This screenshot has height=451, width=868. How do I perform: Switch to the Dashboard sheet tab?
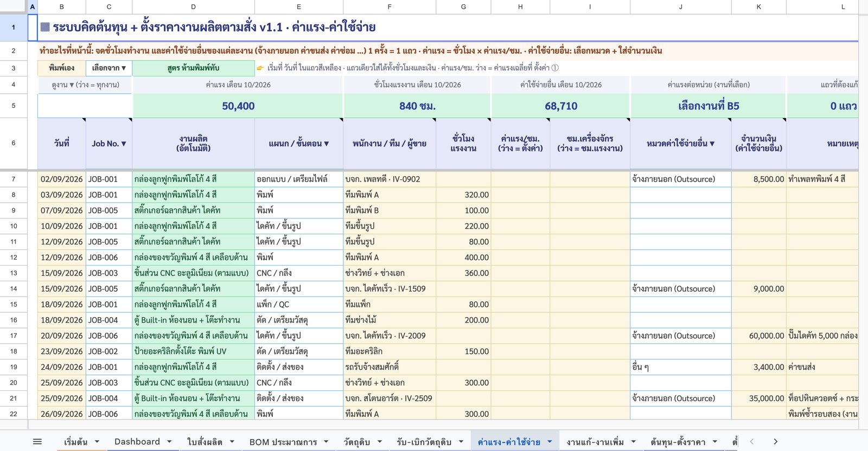pyautogui.click(x=137, y=442)
